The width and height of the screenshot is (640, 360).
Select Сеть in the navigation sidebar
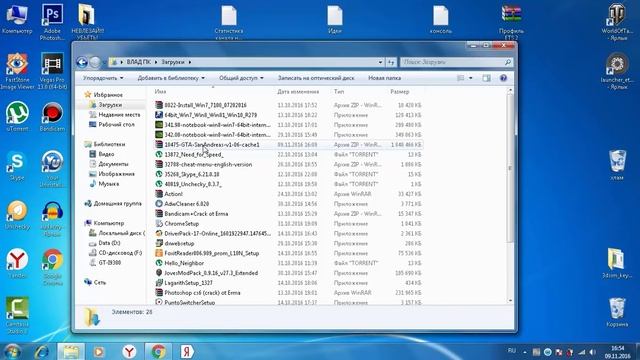click(100, 282)
